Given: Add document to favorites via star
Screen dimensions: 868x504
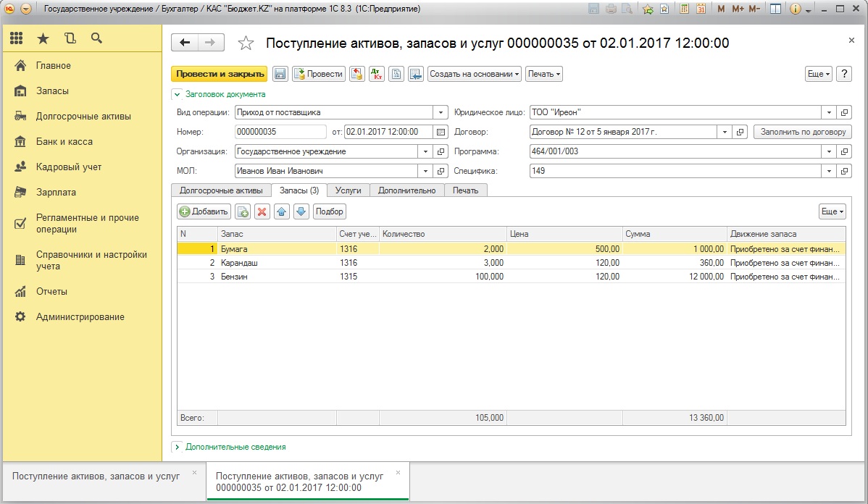Looking at the screenshot, I should pos(246,43).
